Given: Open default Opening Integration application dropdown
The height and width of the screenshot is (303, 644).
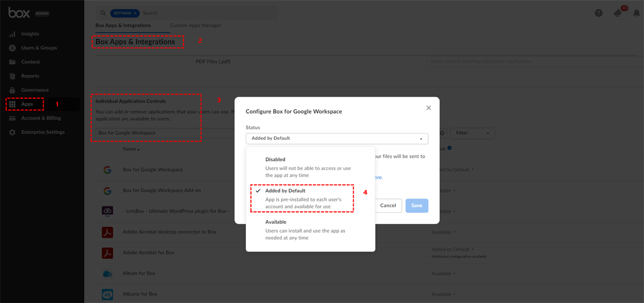Looking at the screenshot, I should (535, 62).
